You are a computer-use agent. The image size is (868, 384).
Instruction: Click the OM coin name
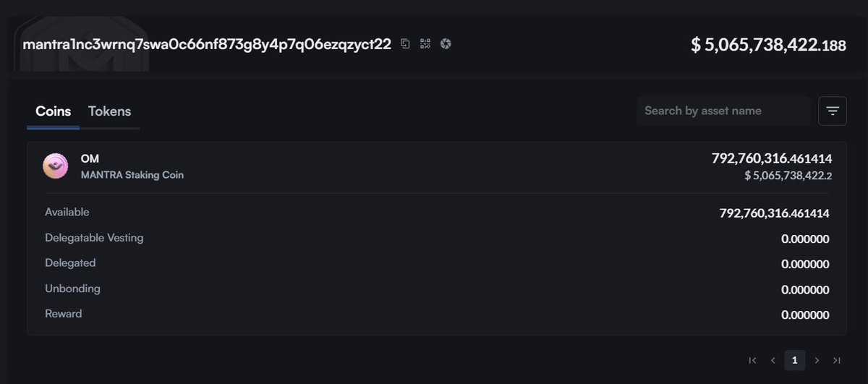point(90,158)
